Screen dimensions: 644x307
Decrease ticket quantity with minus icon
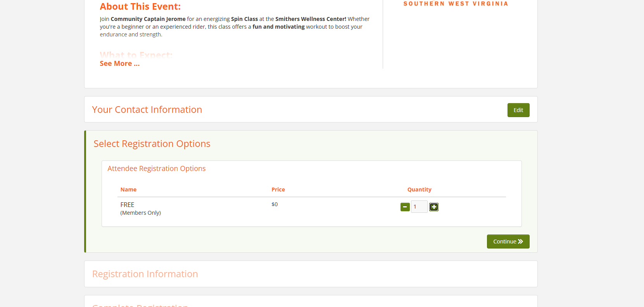(x=405, y=207)
